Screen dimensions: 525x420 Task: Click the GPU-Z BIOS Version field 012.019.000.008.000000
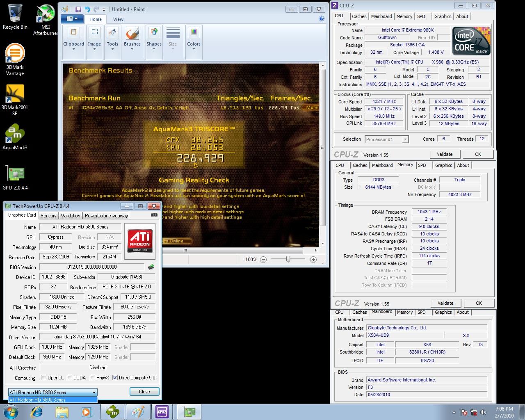[x=92, y=267]
